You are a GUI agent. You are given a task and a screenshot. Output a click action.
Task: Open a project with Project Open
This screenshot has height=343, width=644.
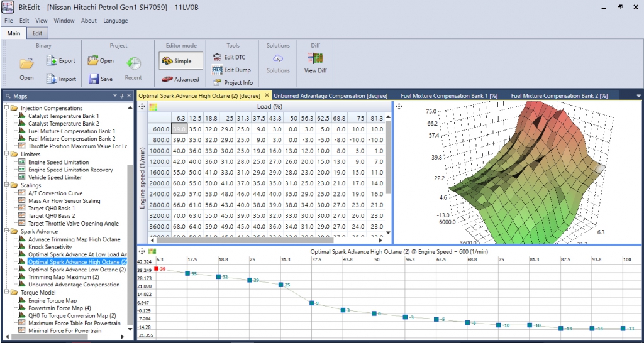pyautogui.click(x=101, y=61)
